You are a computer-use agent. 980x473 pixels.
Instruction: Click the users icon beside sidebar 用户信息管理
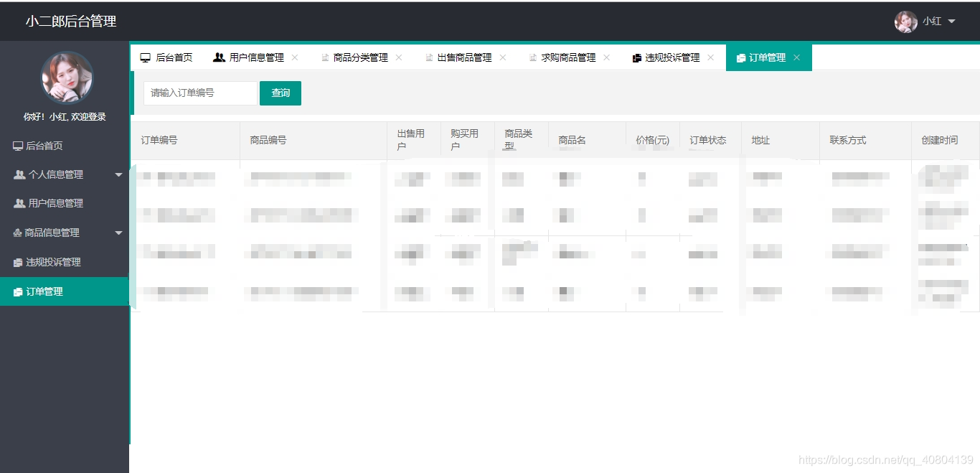click(x=19, y=203)
